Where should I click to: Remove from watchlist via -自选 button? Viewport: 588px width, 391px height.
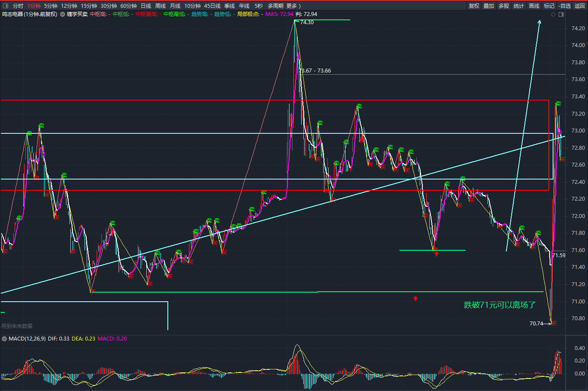(x=564, y=6)
